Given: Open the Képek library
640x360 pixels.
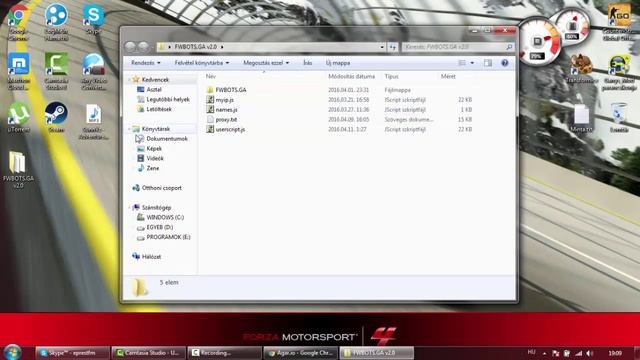Looking at the screenshot, I should click(154, 149).
